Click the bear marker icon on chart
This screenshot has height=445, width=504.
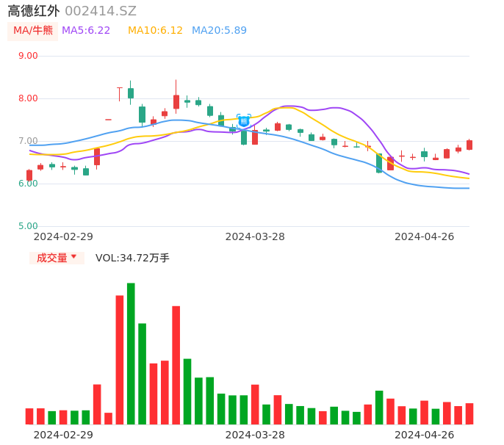click(x=244, y=121)
